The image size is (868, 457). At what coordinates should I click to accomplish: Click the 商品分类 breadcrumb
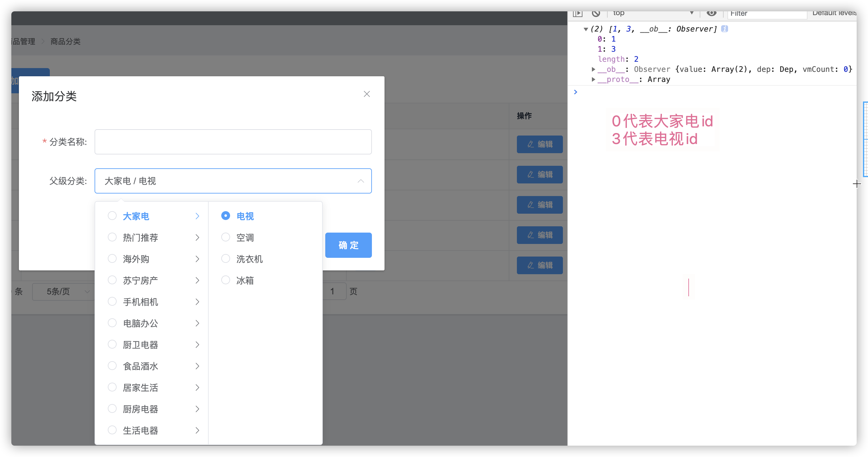(65, 42)
